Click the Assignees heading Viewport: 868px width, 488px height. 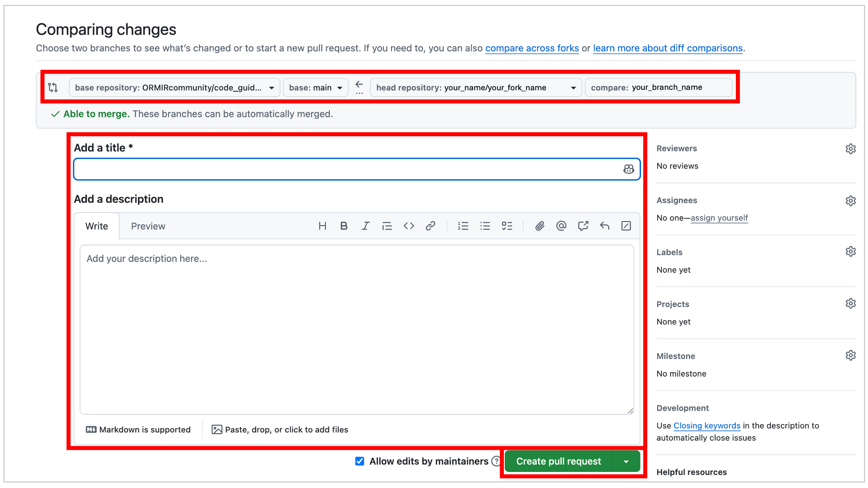(677, 200)
